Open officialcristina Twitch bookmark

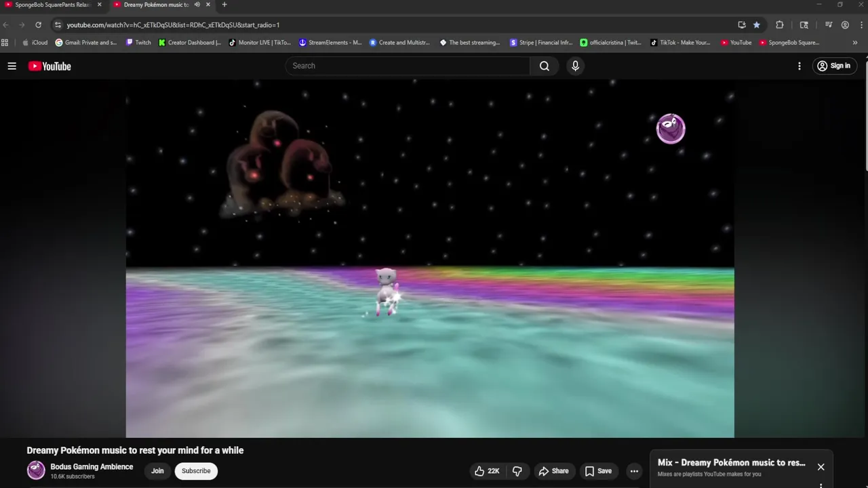(x=611, y=43)
